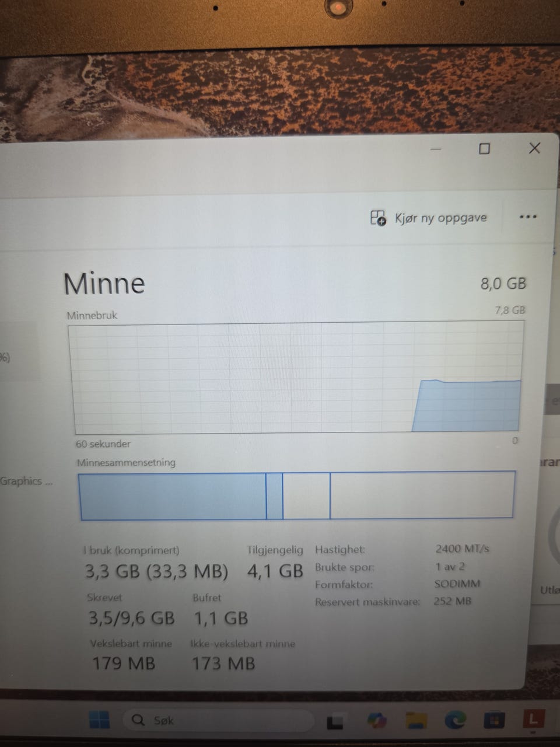
Task: Click the 4,1 GB Tilgjengelig value
Action: click(275, 570)
